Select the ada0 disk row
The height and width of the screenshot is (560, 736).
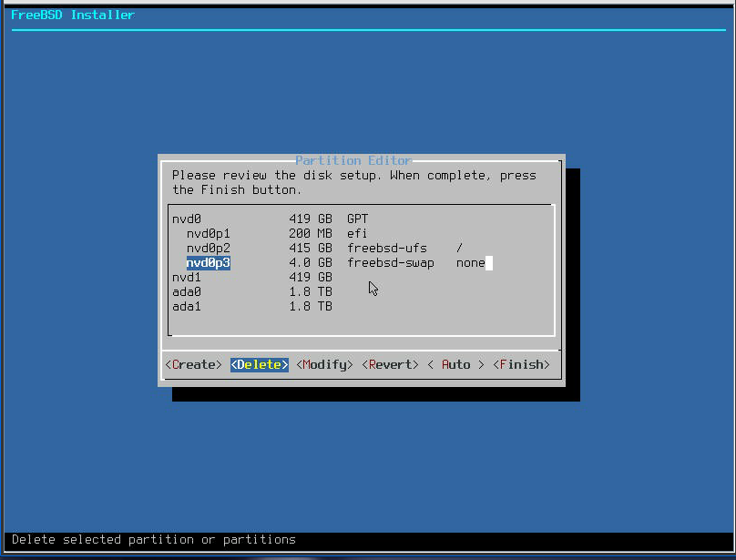point(362,292)
